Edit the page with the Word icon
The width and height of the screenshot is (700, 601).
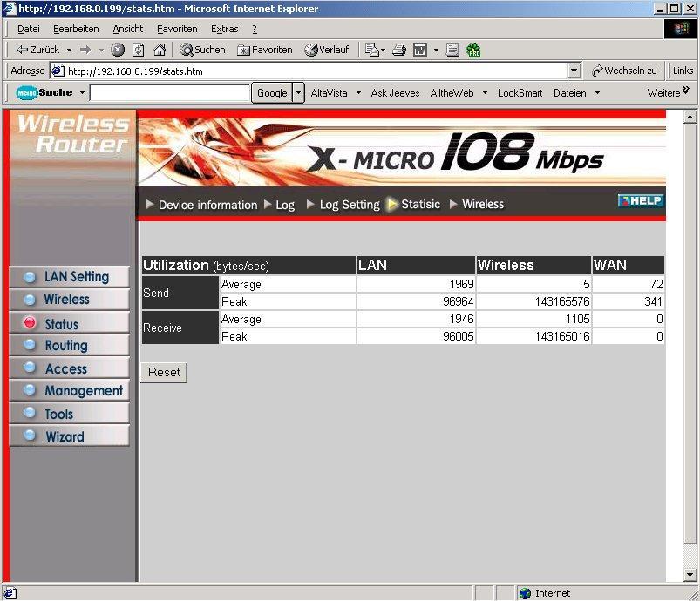coord(420,50)
